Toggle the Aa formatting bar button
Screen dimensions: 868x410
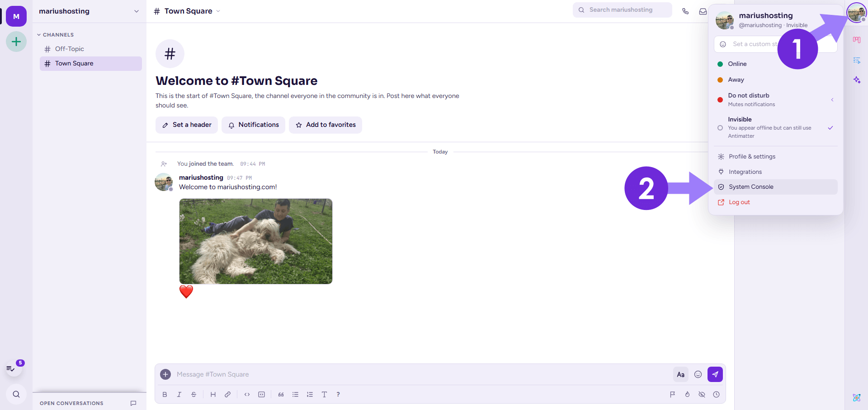(x=681, y=374)
